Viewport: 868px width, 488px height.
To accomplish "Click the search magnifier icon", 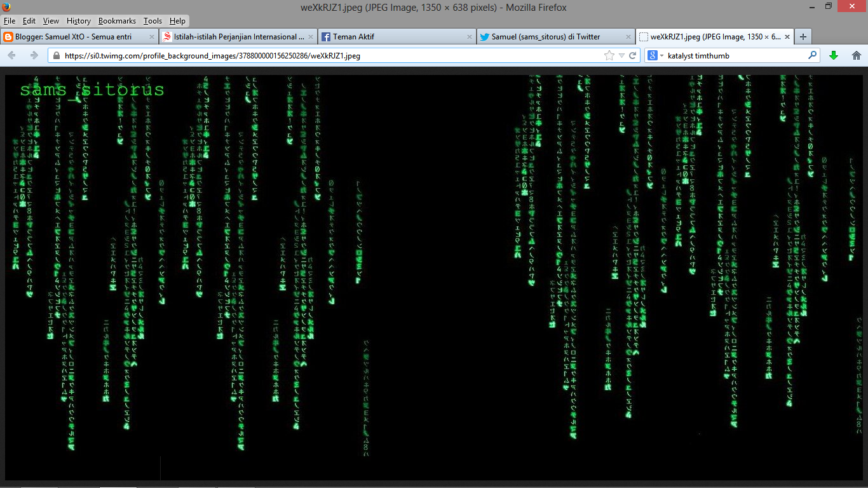I will [812, 55].
